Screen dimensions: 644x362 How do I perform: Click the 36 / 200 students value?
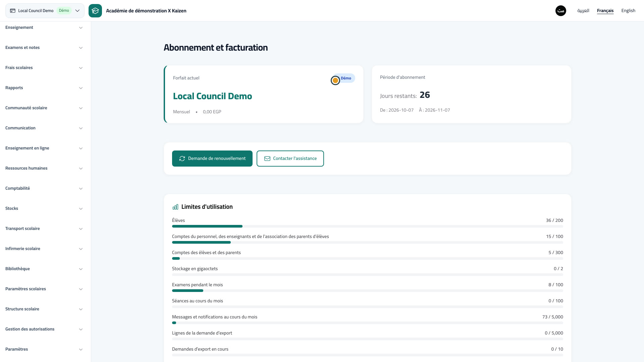pyautogui.click(x=554, y=221)
